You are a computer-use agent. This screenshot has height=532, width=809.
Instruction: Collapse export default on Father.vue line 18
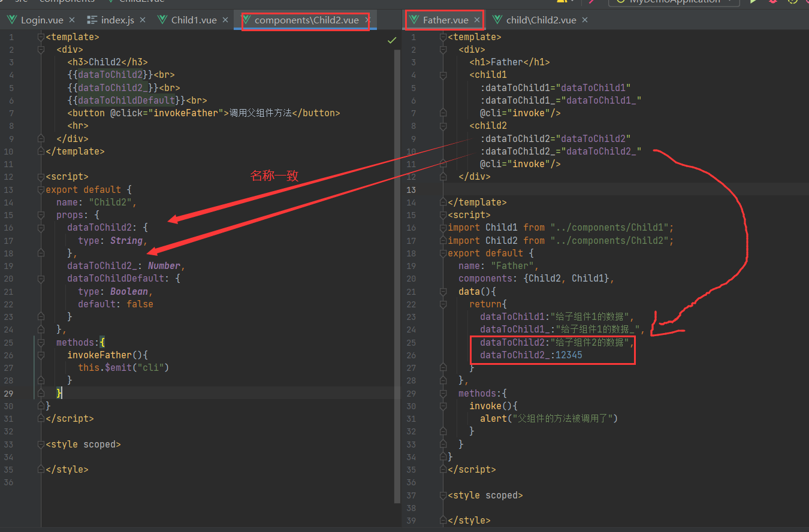tap(443, 253)
